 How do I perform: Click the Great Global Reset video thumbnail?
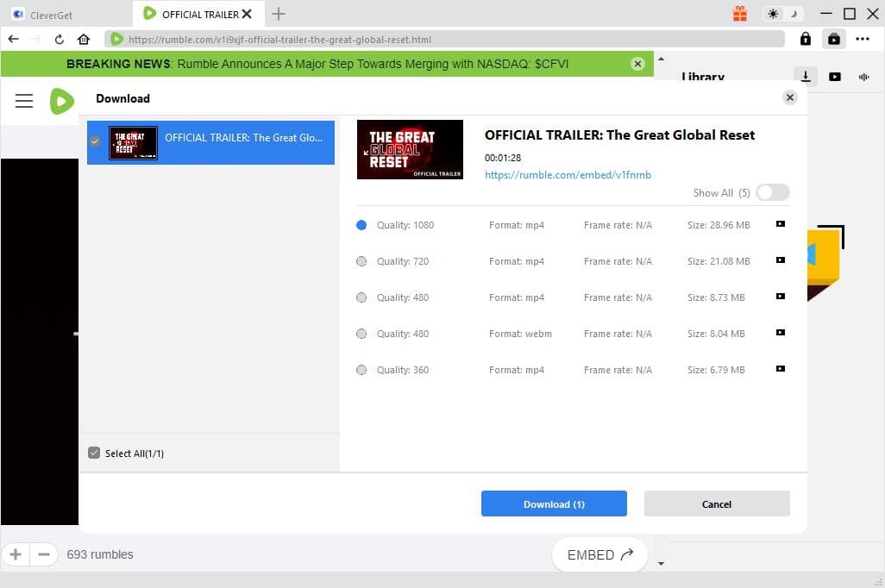click(x=410, y=149)
